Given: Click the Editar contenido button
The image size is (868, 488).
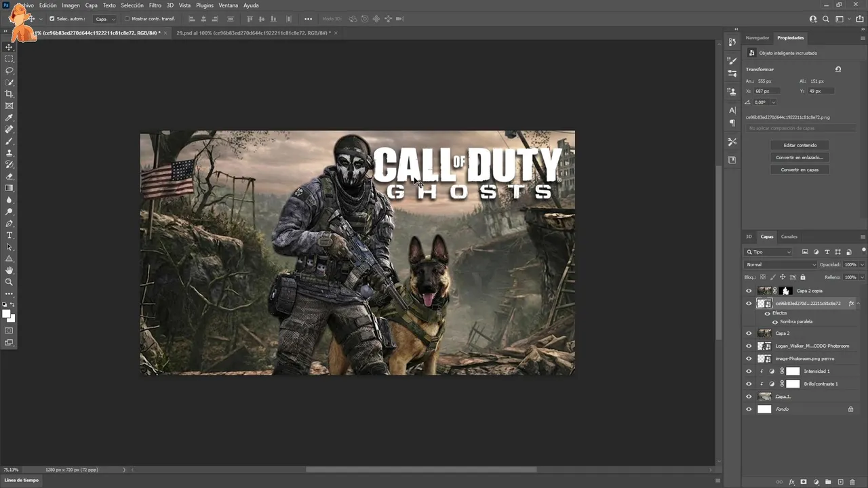Looking at the screenshot, I should point(800,145).
